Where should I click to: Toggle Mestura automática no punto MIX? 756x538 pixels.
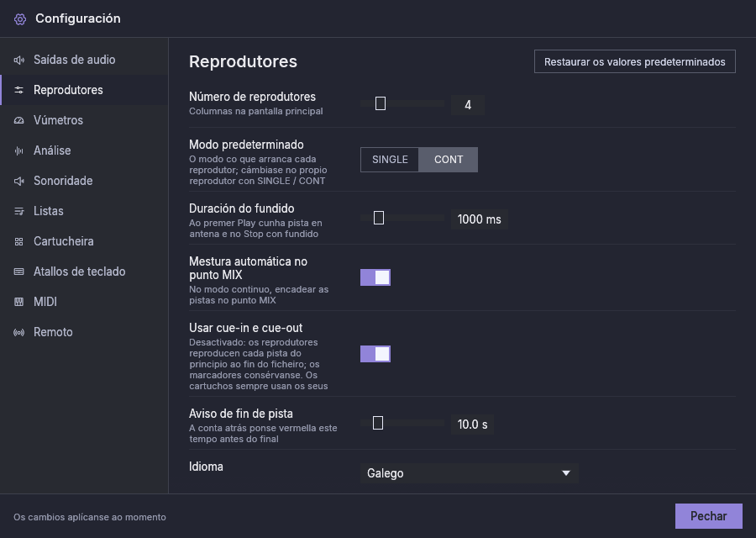coord(375,277)
